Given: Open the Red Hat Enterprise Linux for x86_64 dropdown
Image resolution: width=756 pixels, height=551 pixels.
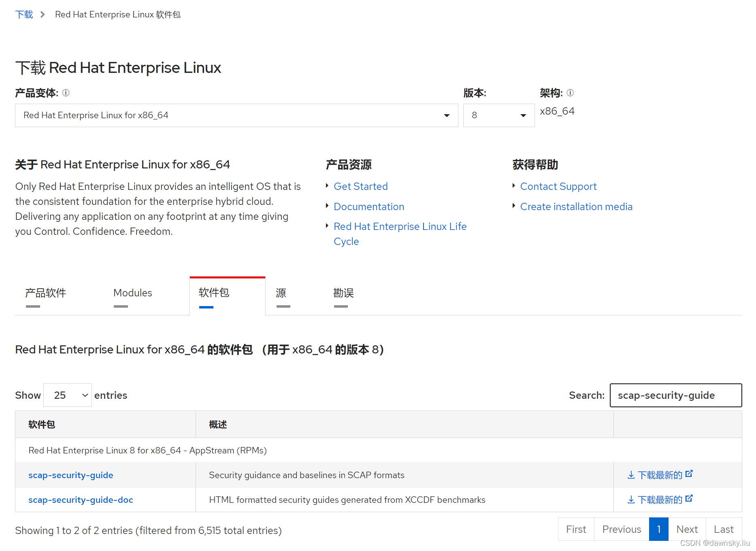Looking at the screenshot, I should pos(446,115).
